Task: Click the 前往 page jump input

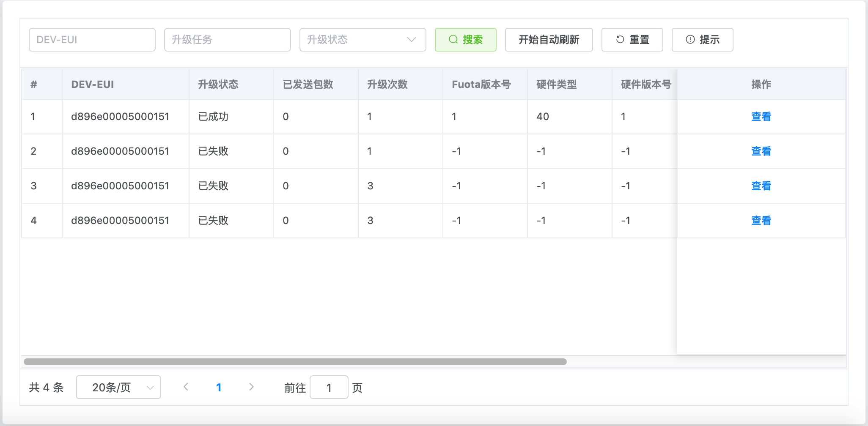Action: 329,387
